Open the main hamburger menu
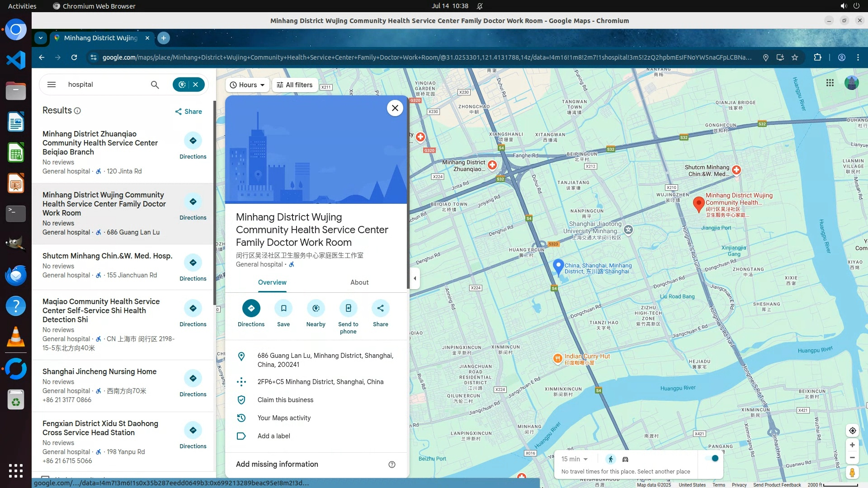Image resolution: width=868 pixels, height=488 pixels. 52,84
